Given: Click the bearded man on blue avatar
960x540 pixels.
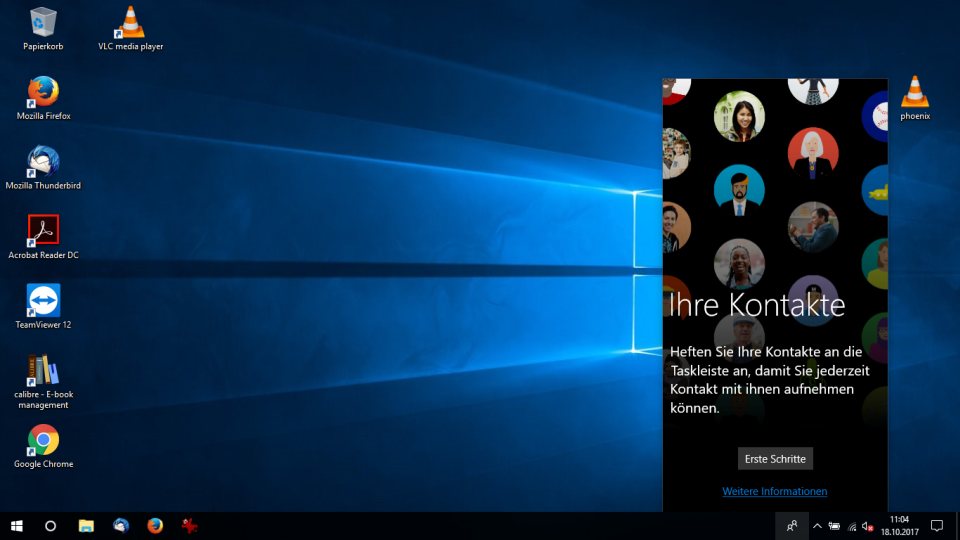Looking at the screenshot, I should [x=739, y=190].
